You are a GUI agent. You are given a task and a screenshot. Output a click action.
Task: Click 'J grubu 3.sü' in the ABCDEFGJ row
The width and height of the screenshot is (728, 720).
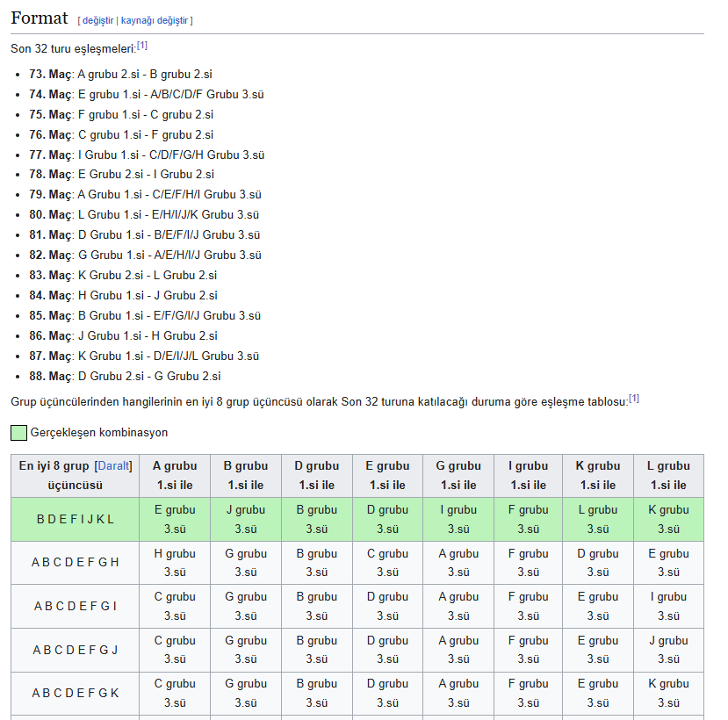(x=668, y=650)
